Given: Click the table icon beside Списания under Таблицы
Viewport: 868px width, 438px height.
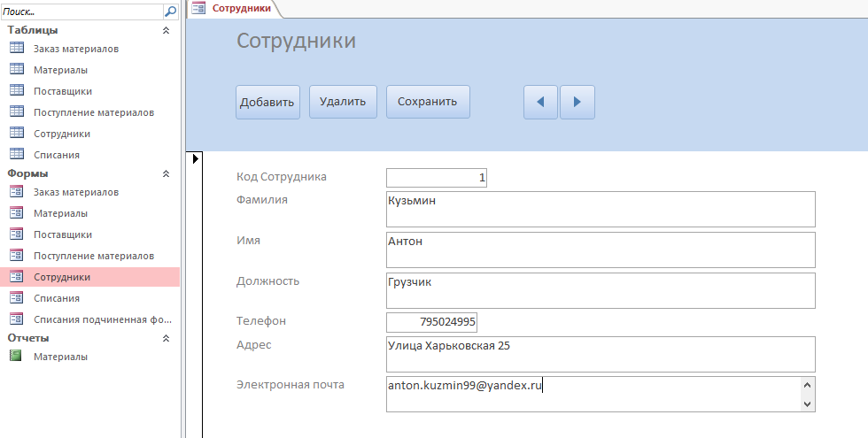Looking at the screenshot, I should click(17, 154).
